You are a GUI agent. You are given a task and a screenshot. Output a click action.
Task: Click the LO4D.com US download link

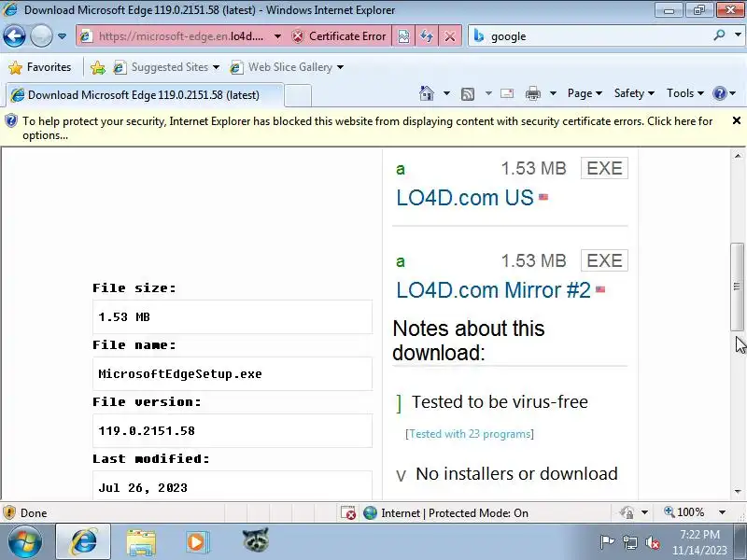465,197
